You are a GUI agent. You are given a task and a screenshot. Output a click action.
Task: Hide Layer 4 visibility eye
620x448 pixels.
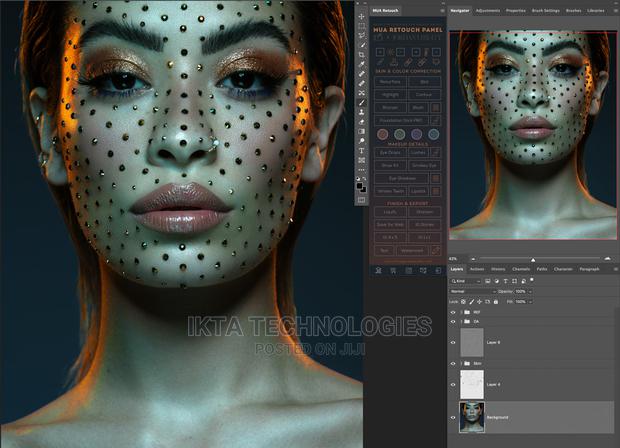(x=453, y=384)
